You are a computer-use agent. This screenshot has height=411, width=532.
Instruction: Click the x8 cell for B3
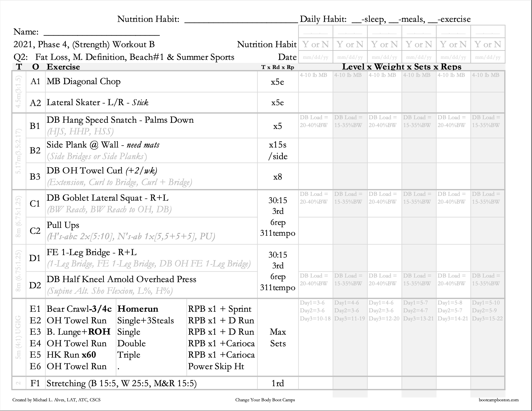tap(278, 177)
